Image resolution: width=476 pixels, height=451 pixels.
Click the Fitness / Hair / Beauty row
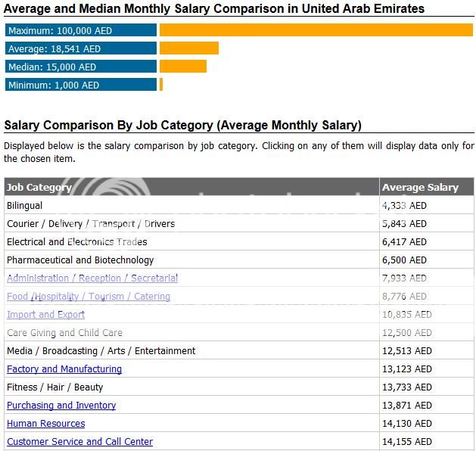(54, 387)
